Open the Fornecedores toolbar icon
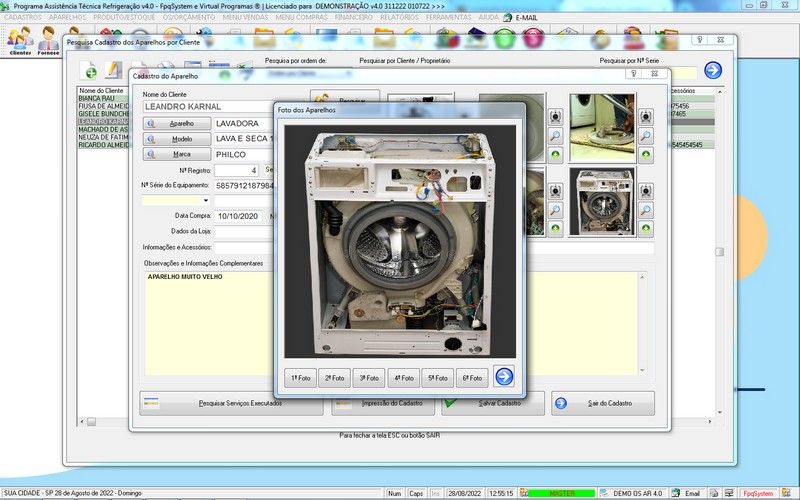The height and width of the screenshot is (500, 800). coord(49,41)
